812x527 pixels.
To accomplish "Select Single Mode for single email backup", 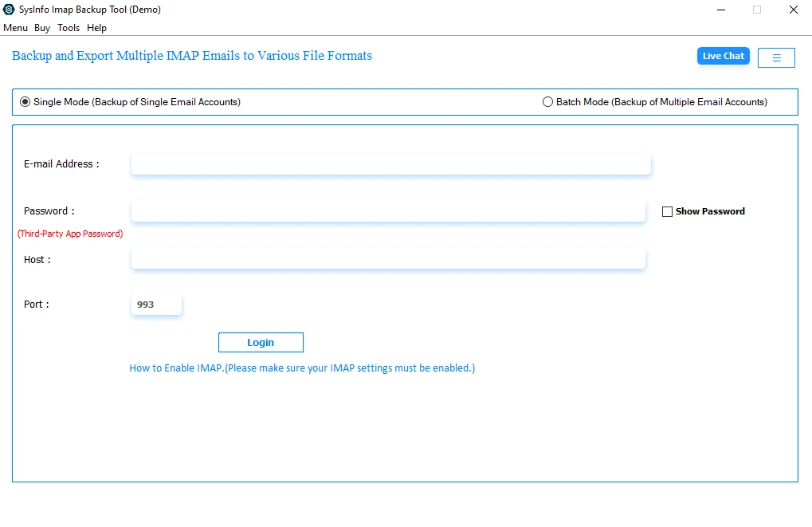I will (25, 101).
